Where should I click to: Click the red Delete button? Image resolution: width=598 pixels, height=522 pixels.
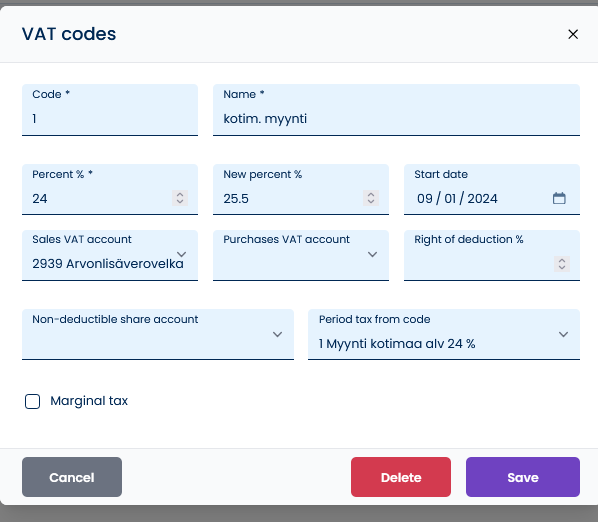pyautogui.click(x=401, y=477)
